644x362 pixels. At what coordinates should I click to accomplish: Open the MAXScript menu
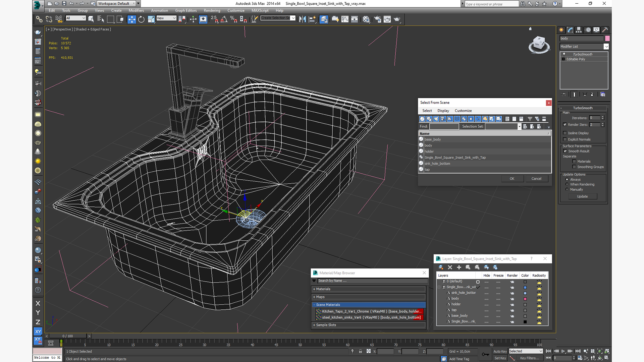coord(260,10)
